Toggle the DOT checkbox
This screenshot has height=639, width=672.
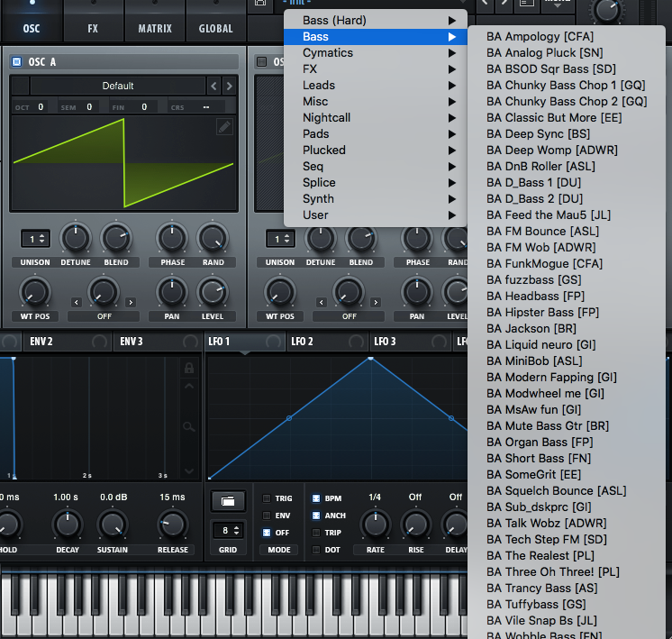click(316, 550)
